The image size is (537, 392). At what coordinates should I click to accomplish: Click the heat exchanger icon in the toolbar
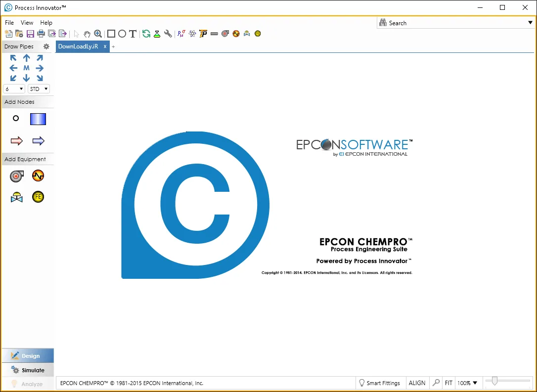click(236, 34)
